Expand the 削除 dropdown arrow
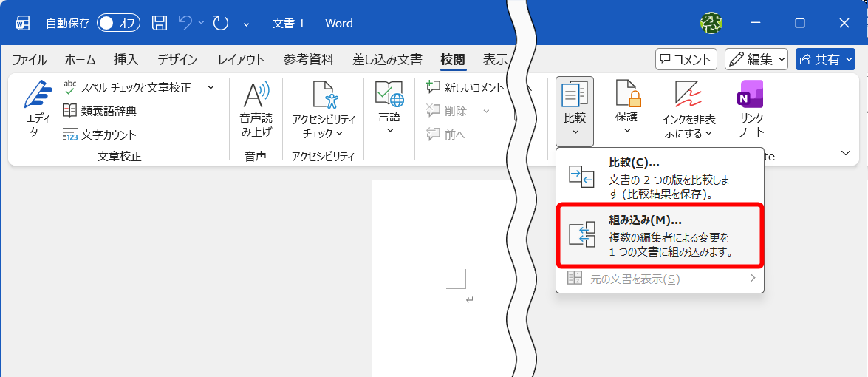This screenshot has width=868, height=377. click(x=486, y=111)
